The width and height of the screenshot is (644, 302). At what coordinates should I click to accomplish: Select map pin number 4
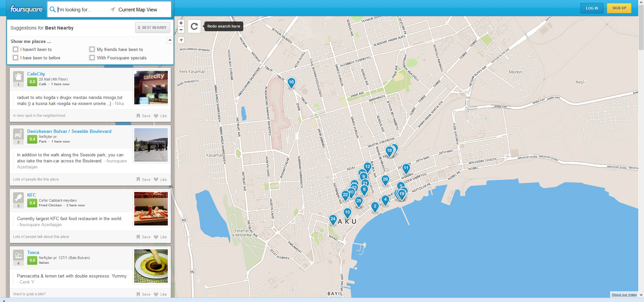[385, 200]
